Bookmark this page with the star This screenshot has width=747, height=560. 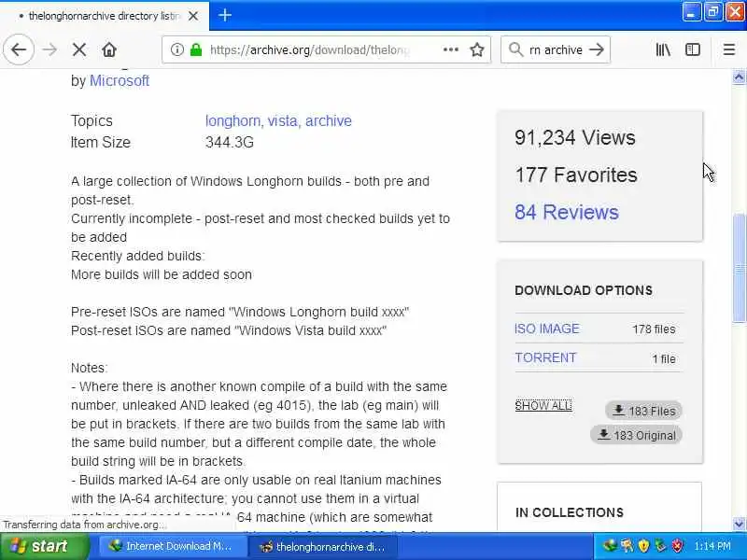477,49
